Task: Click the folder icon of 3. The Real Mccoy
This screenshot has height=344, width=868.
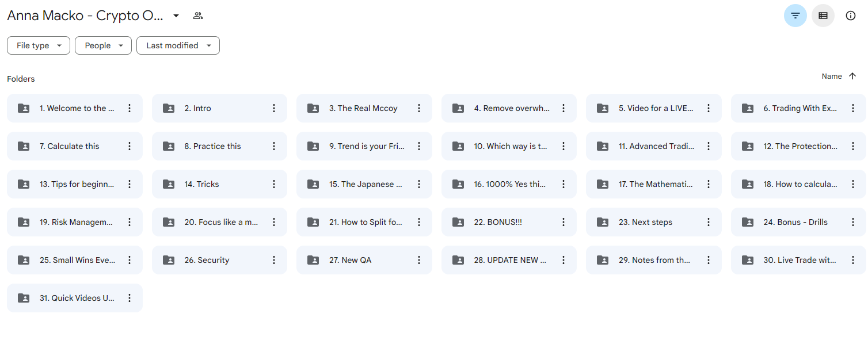Action: coord(313,108)
